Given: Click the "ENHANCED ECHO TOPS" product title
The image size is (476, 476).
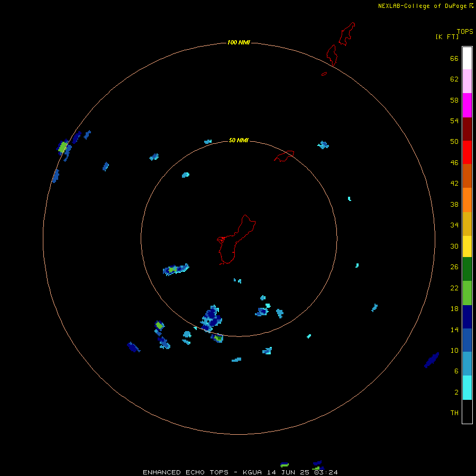Looking at the screenshot, I should pos(186,472).
